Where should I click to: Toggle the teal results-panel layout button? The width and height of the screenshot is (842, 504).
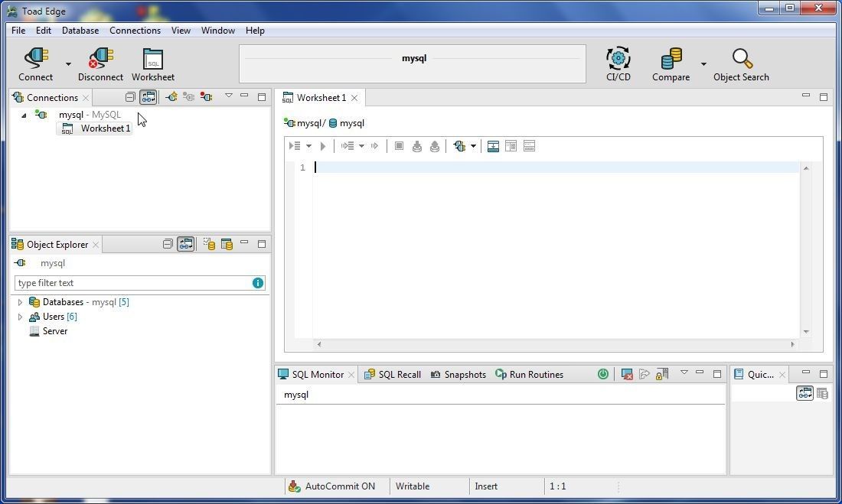(x=493, y=146)
